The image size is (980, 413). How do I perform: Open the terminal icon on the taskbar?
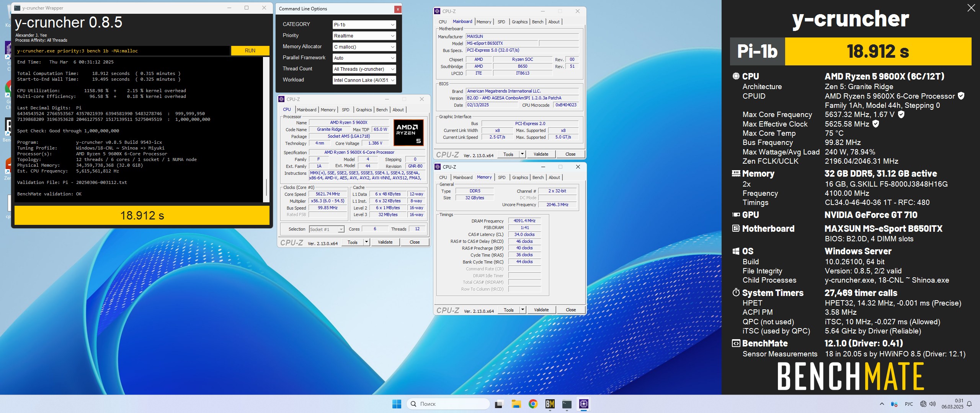click(x=567, y=404)
